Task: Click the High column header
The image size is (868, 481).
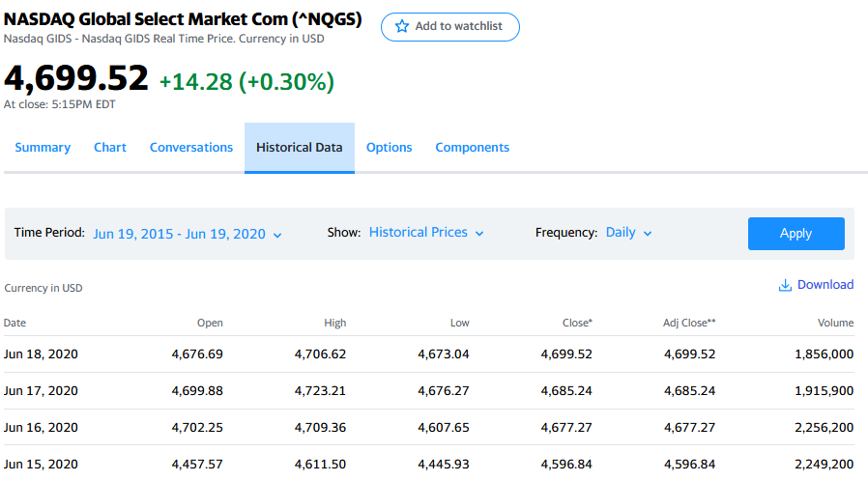Action: pos(334,323)
